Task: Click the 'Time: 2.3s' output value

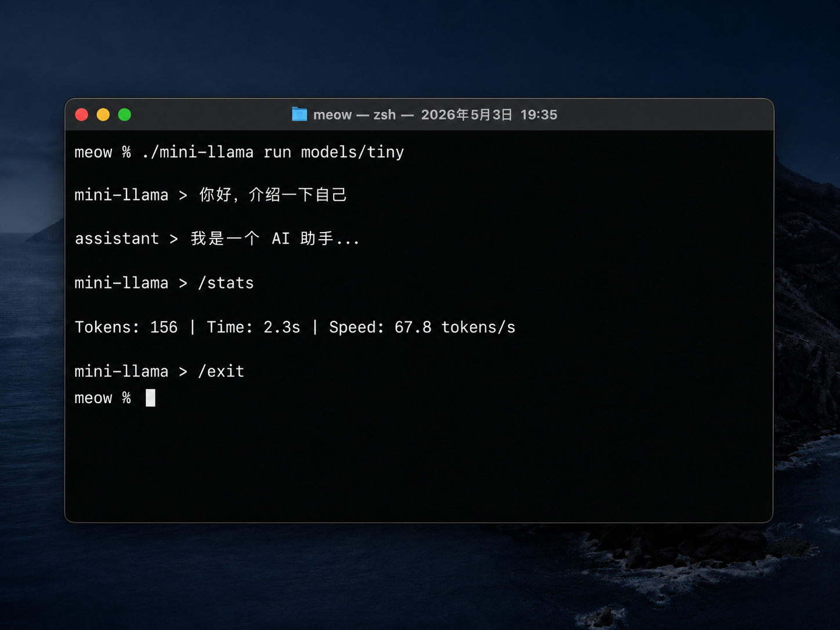Action: [254, 327]
